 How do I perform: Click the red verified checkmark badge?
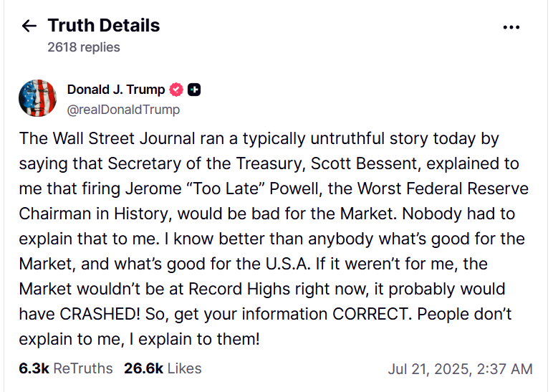point(176,90)
